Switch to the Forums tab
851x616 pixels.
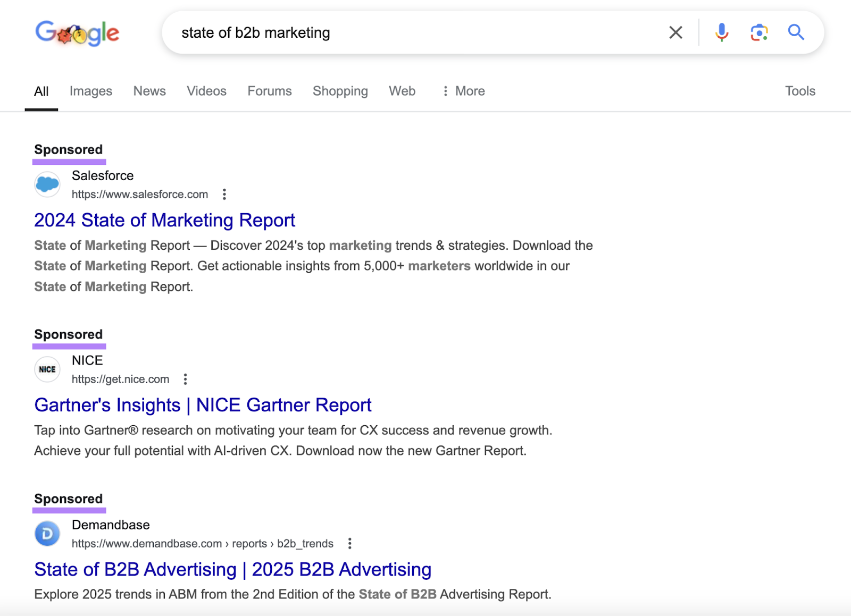point(270,91)
